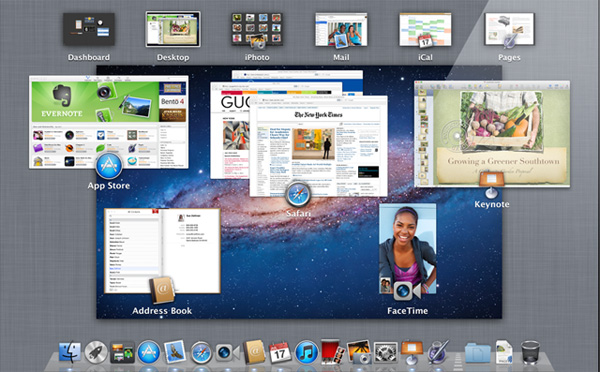The image size is (600, 372).
Task: Switch to the Pages space thumbnail
Action: pyautogui.click(x=509, y=29)
